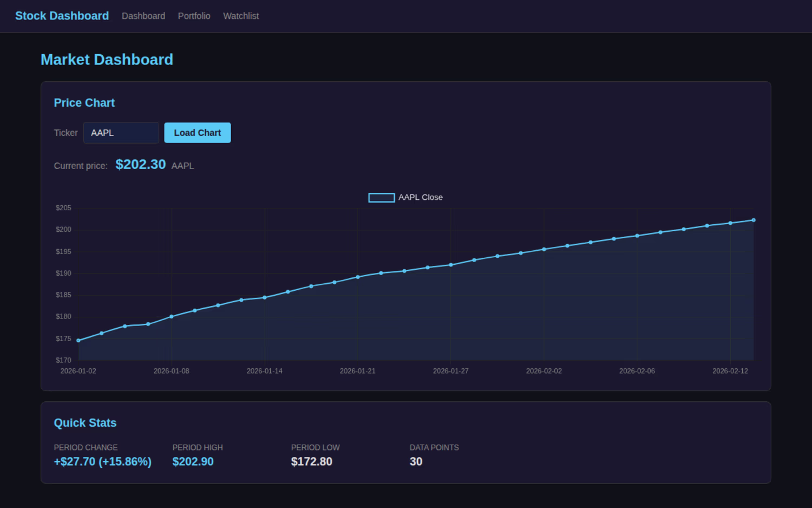Viewport: 812px width, 508px height.
Task: Click the AAPL Close legend label
Action: coord(421,198)
